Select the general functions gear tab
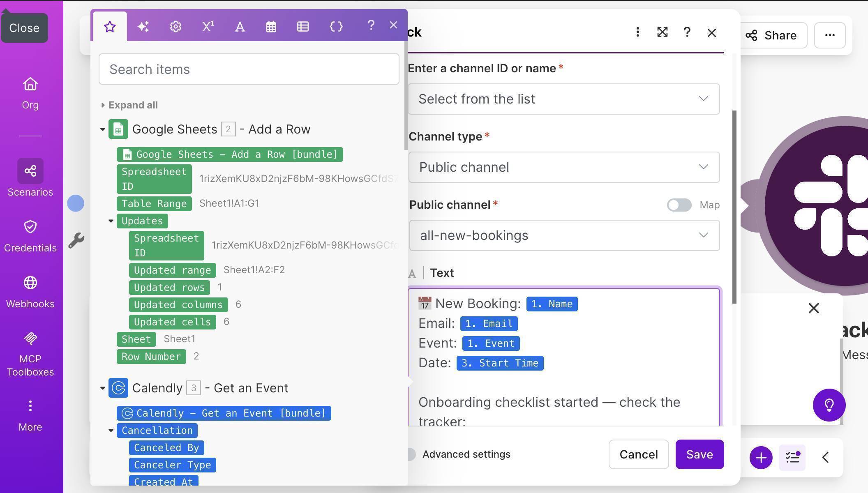The width and height of the screenshot is (868, 493). pos(175,26)
